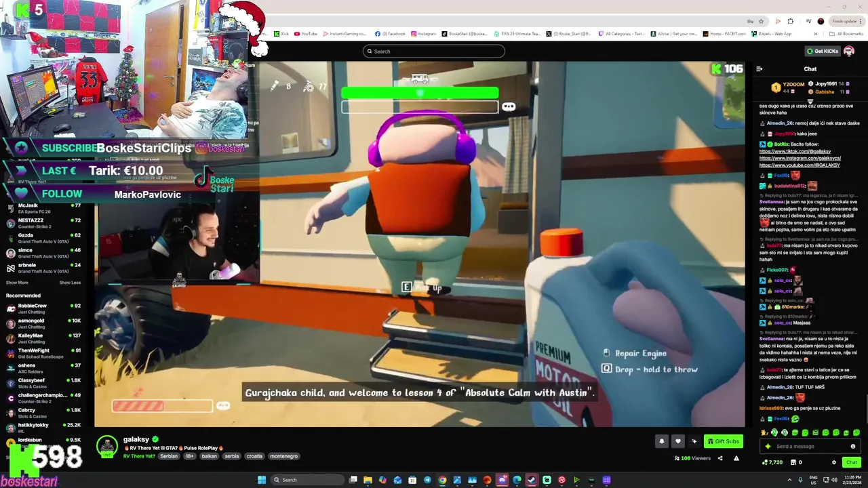Switch to Chrome in the taskbar
This screenshot has width=868, height=488.
[x=442, y=480]
